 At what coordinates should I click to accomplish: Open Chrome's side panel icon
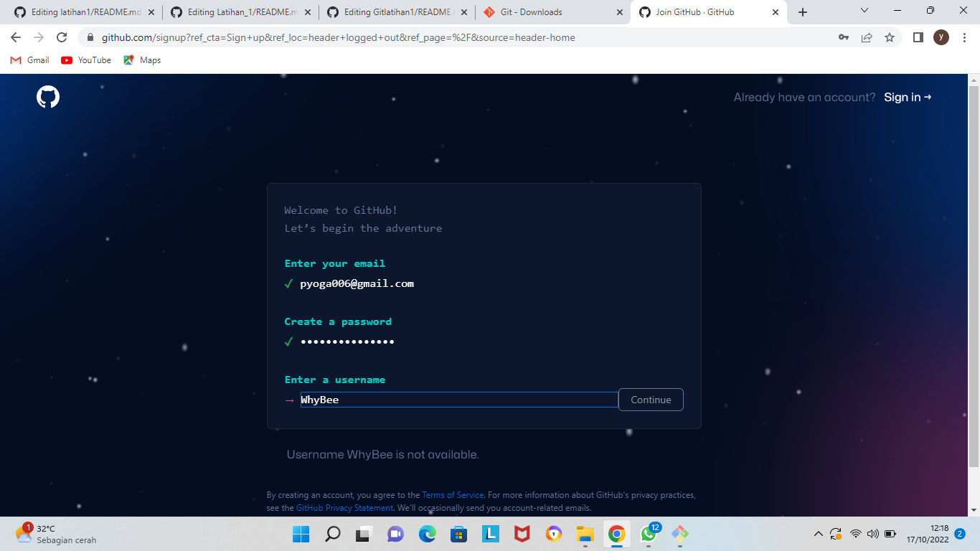click(918, 37)
